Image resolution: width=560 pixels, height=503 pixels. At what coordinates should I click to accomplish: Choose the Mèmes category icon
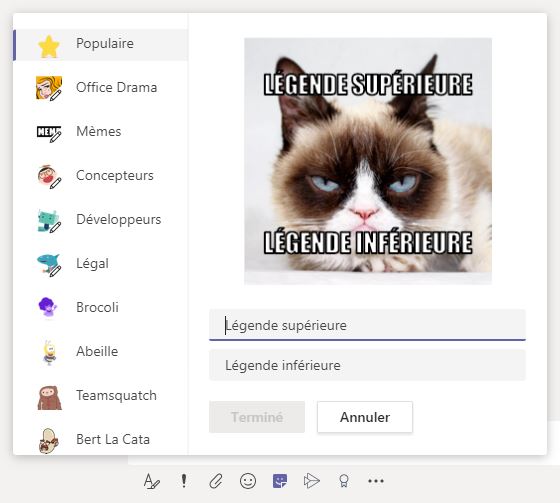(49, 133)
